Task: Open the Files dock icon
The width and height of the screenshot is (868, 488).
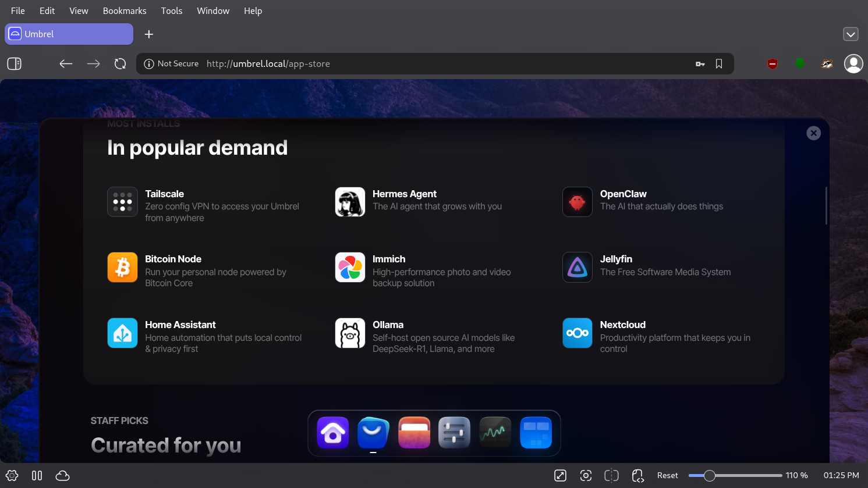Action: point(414,433)
